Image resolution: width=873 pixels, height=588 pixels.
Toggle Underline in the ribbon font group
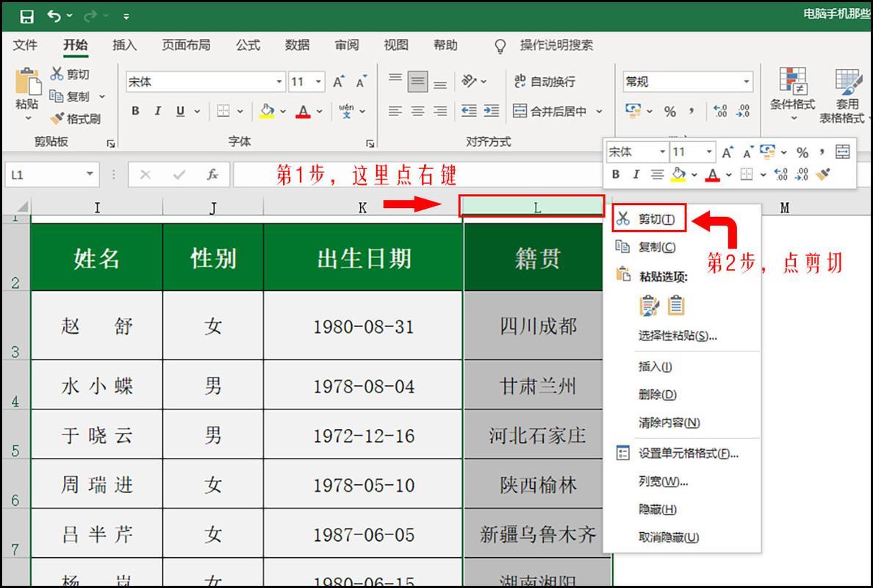pyautogui.click(x=180, y=111)
